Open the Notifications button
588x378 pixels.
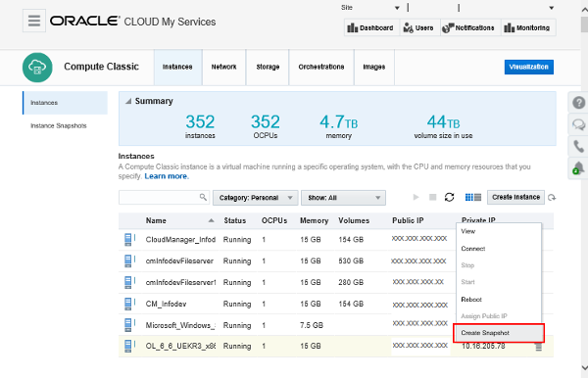(470, 27)
